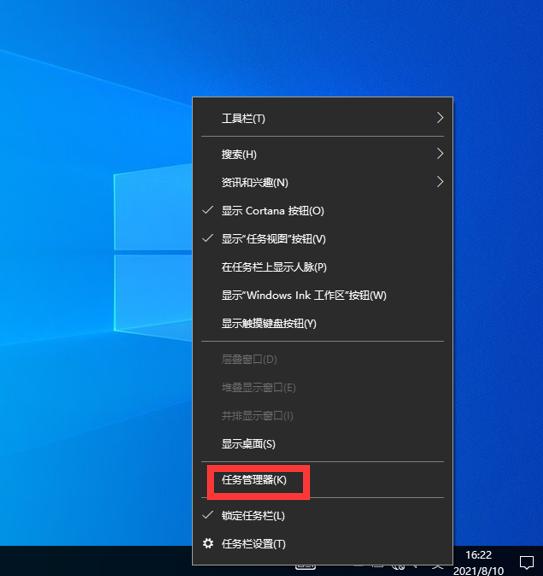This screenshot has width=543, height=576.
Task: Open the 资讯和兴趣(N) menu entry
Action: click(323, 182)
